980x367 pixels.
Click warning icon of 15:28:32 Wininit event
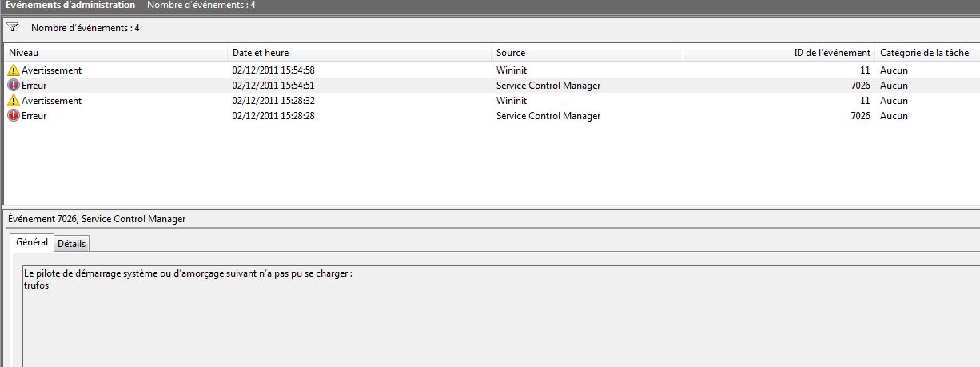tap(13, 101)
